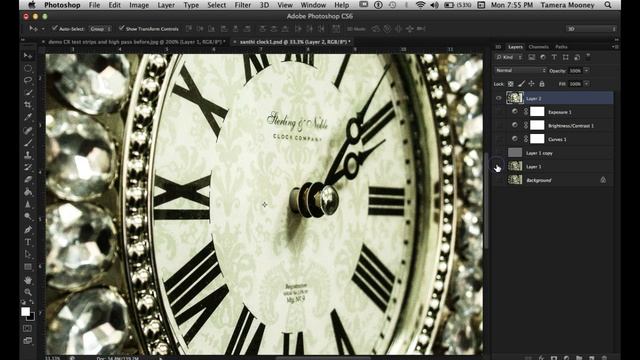Lock image pixels with brush lock icon
This screenshot has width=640, height=360.
coord(521,84)
